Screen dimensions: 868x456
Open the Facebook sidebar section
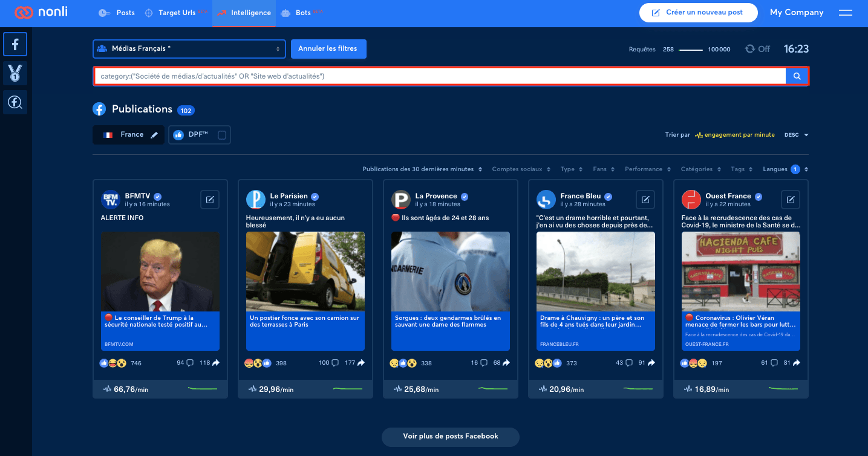click(15, 44)
